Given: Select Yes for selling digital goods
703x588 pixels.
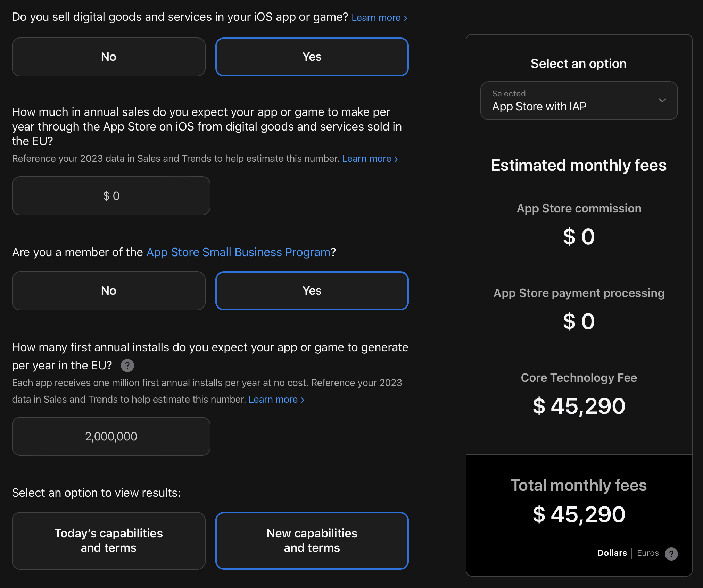Looking at the screenshot, I should pyautogui.click(x=312, y=57).
